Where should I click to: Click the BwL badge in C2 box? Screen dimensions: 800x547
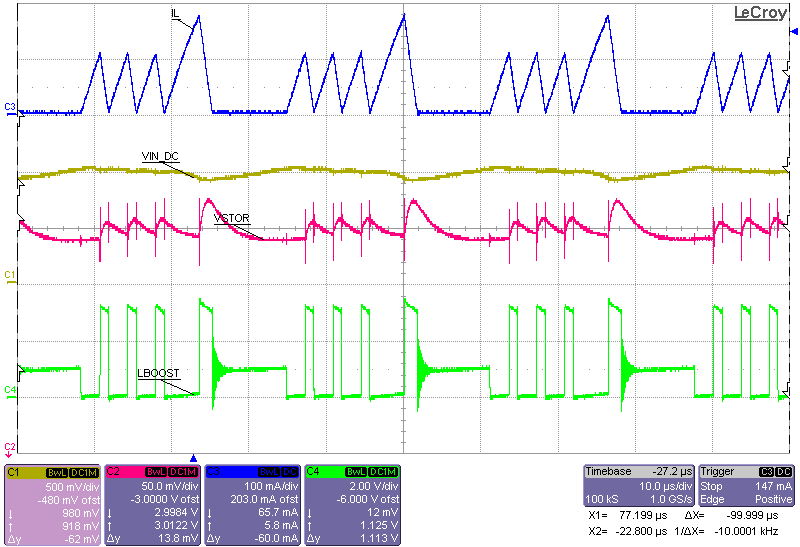[x=156, y=473]
